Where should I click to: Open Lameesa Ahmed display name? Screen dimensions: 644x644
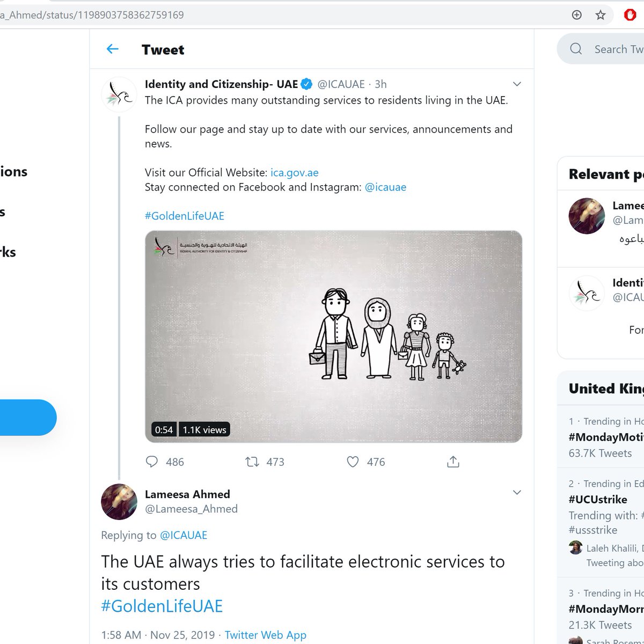coord(187,494)
